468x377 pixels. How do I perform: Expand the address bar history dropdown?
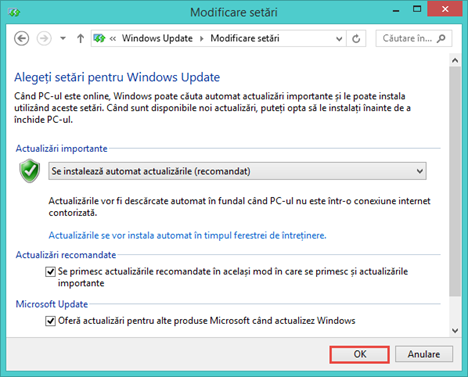[339, 39]
